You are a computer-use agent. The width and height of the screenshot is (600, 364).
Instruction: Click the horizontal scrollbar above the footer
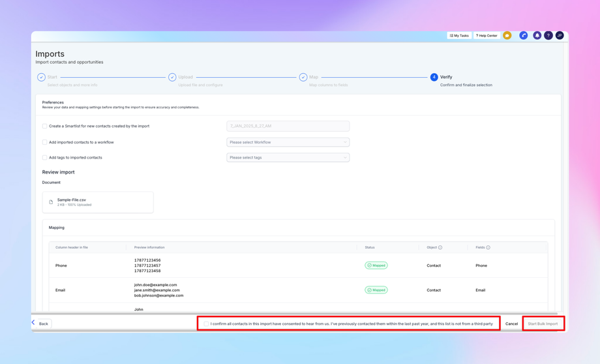click(295, 314)
